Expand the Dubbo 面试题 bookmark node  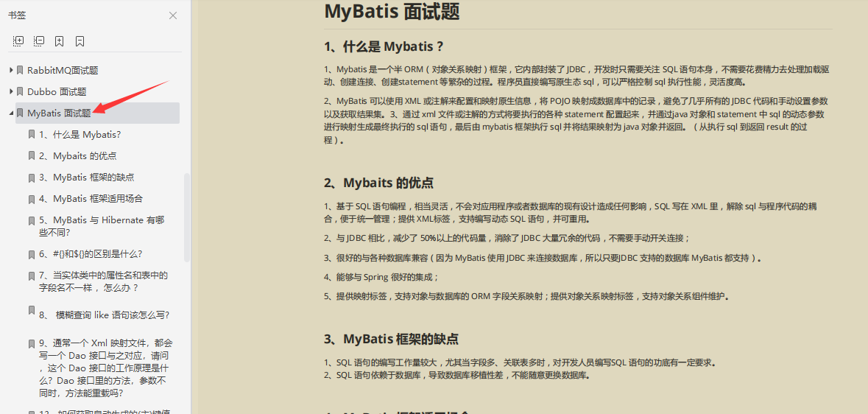coord(11,91)
